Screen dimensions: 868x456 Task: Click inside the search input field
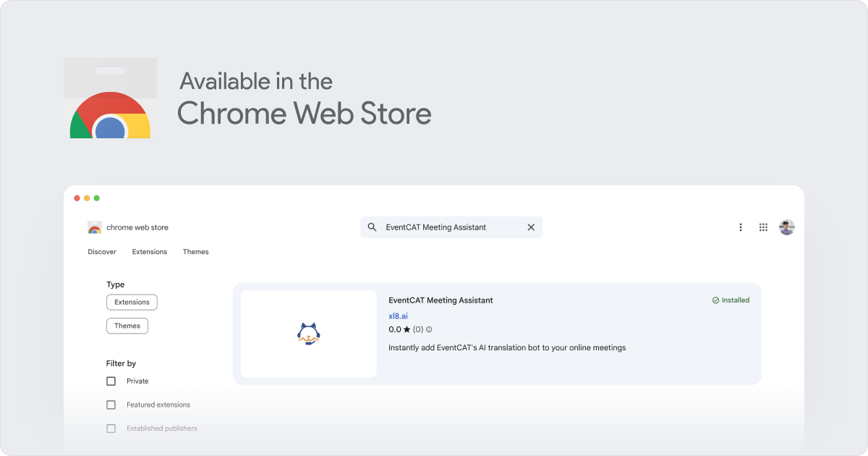451,227
